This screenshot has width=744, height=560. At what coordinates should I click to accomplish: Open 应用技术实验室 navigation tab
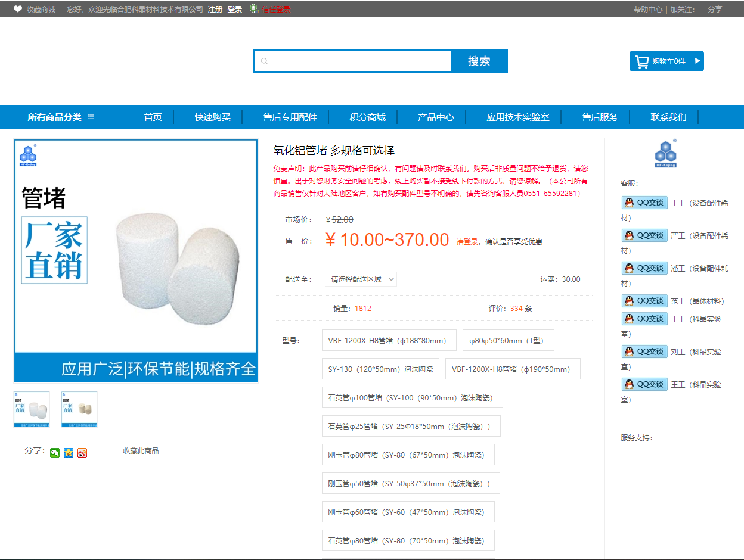517,117
